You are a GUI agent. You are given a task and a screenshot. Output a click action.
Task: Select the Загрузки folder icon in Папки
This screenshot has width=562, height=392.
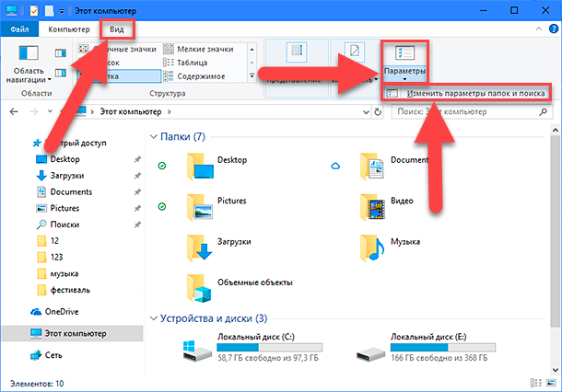(x=200, y=248)
